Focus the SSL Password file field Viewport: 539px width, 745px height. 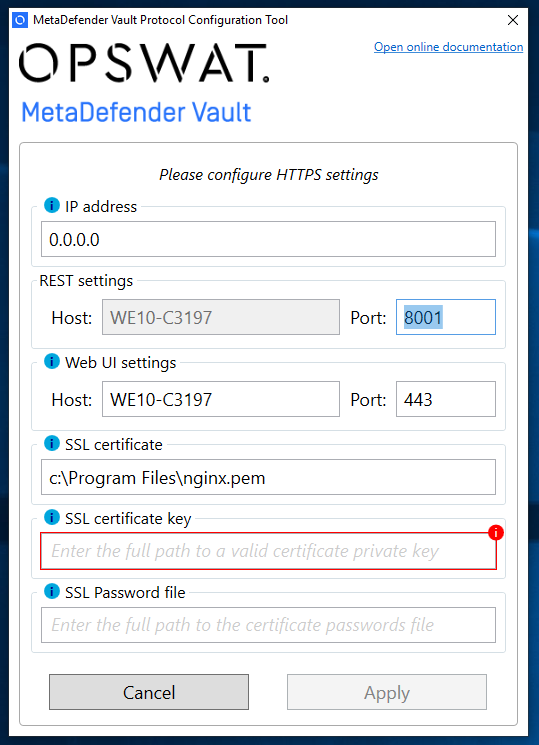(x=269, y=625)
